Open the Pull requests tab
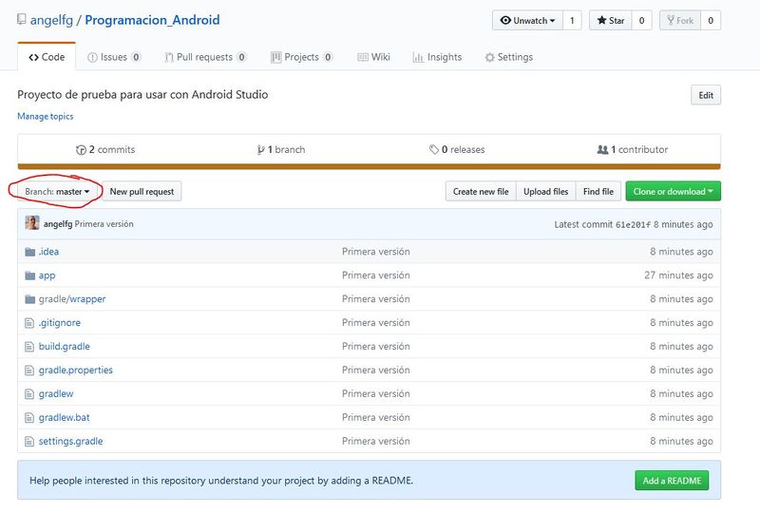Viewport: 760px width, 532px height. click(205, 57)
